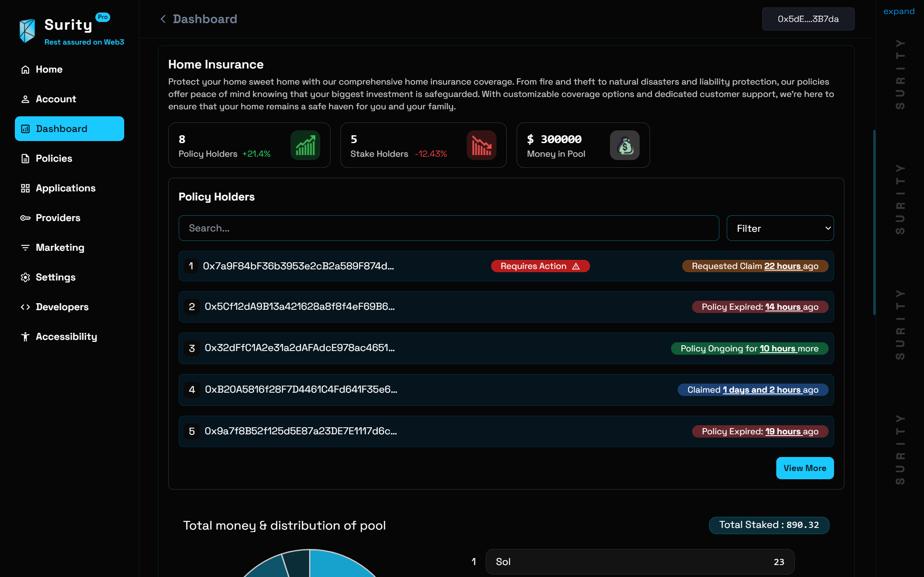Go back using the Dashboard chevron
Image resolution: width=924 pixels, height=577 pixels.
point(163,19)
